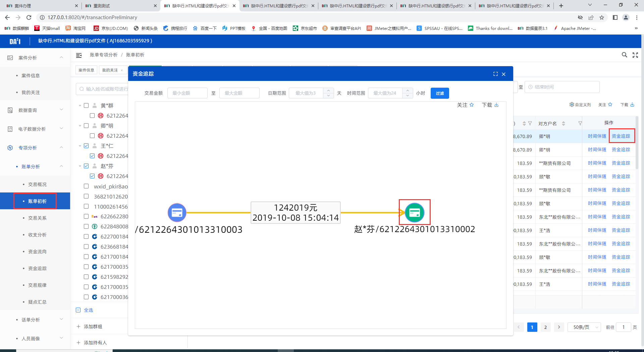
Task: Toggle the 全选 select-all checkbox
Action: (78, 310)
